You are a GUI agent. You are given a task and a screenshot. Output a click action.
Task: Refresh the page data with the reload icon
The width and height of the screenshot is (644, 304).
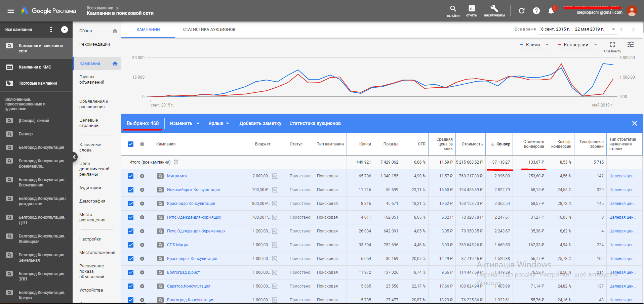[x=522, y=11]
